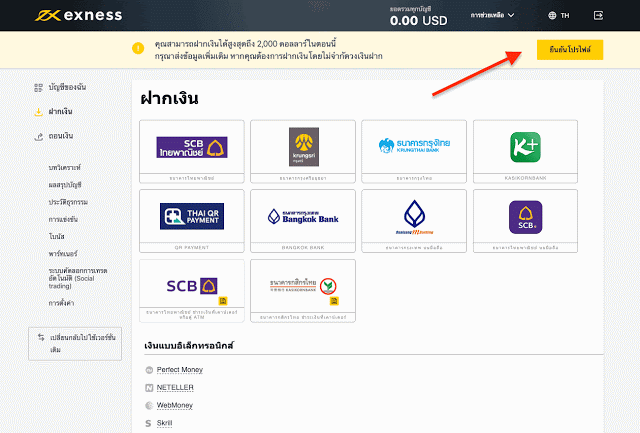Click the download icon beside ฝากเงิน
The image size is (640, 433).
coord(38,112)
